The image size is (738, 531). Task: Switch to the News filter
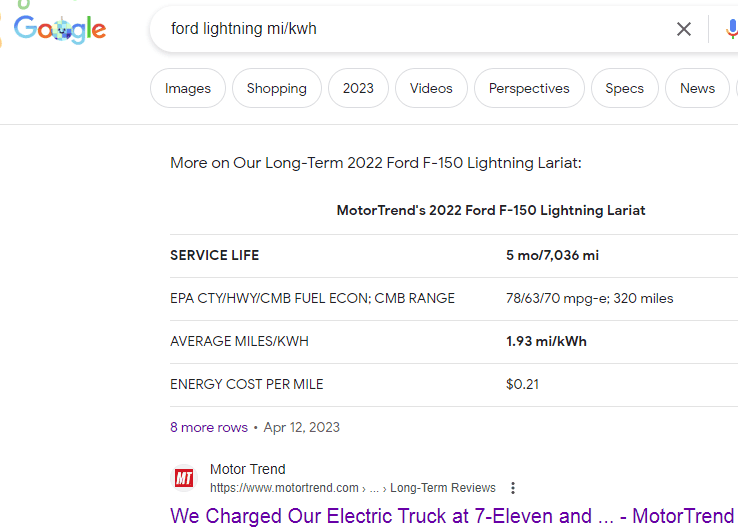(x=697, y=88)
